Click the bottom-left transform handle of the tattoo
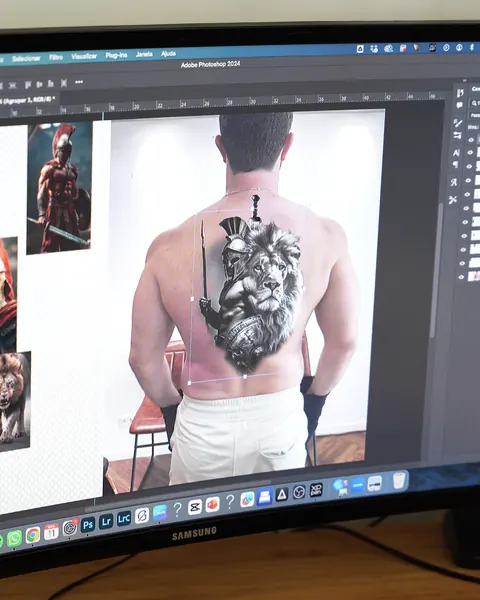Screen dimensions: 480x600 coord(189,382)
